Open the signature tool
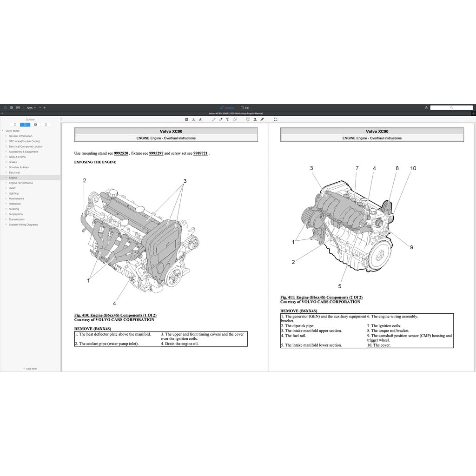 point(262,119)
